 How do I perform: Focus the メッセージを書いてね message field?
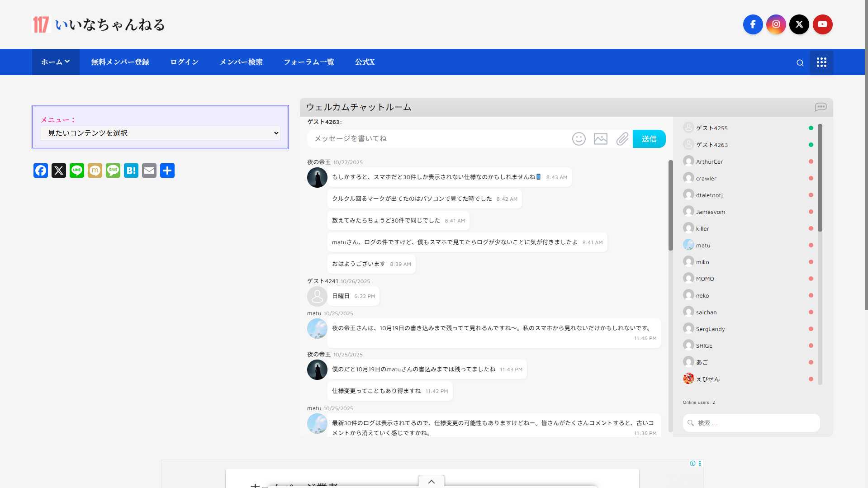439,139
